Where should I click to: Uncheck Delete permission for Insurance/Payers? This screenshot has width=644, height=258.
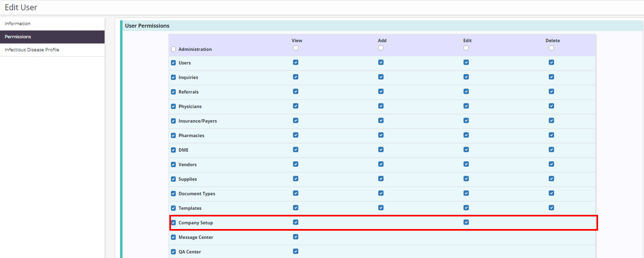[x=551, y=120]
